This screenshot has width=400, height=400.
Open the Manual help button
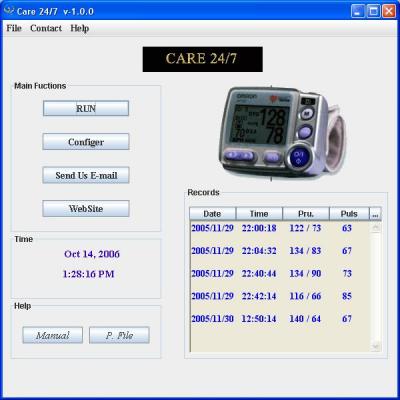click(53, 335)
